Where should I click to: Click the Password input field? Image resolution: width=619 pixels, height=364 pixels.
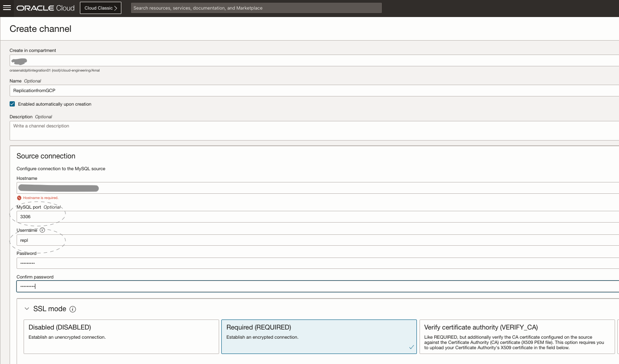(x=318, y=263)
